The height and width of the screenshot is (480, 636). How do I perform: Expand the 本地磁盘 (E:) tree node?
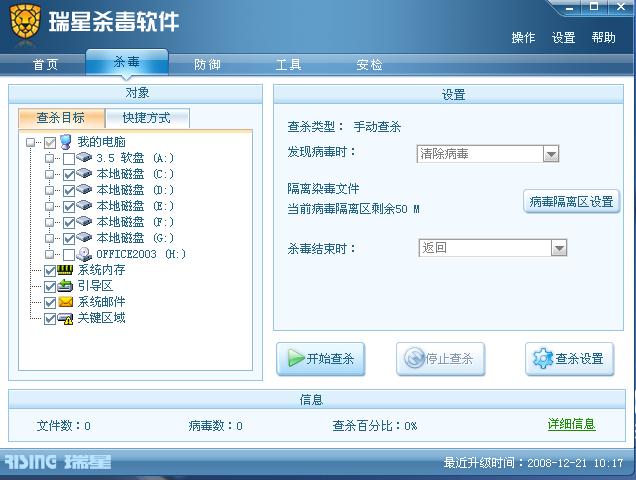point(49,207)
